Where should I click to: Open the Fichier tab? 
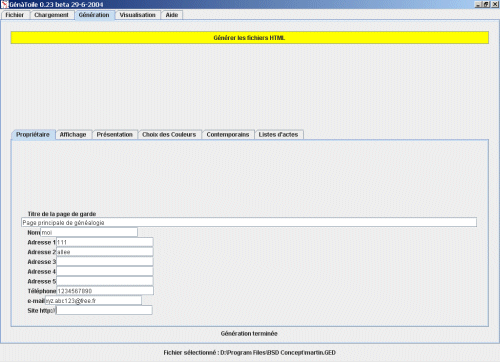tap(15, 15)
